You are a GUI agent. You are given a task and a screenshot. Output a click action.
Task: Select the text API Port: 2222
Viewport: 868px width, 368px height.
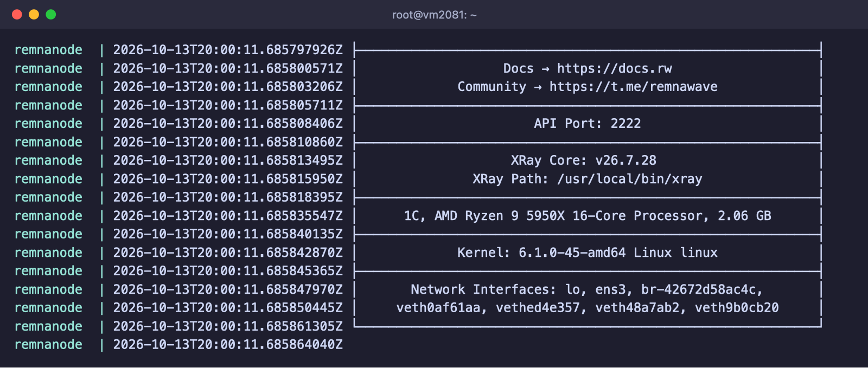point(587,124)
